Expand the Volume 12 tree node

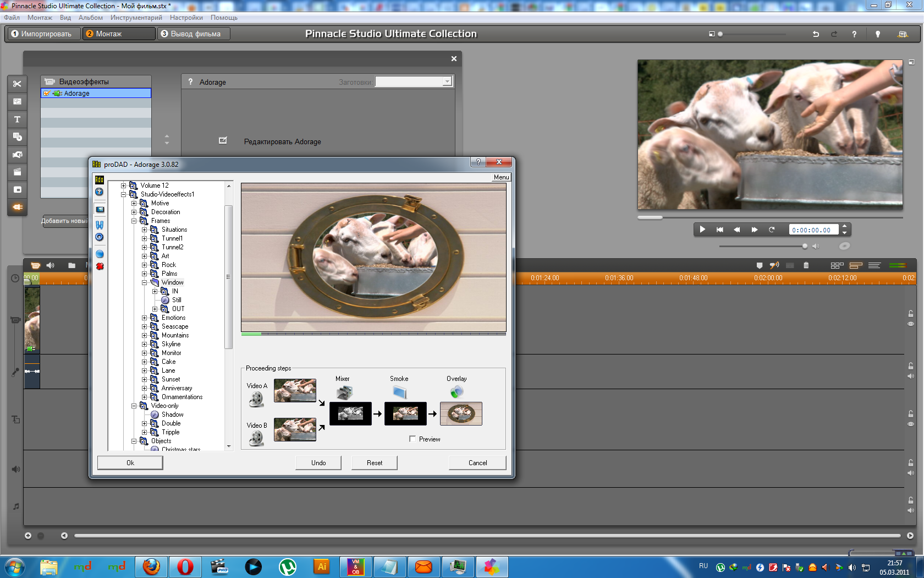(123, 186)
